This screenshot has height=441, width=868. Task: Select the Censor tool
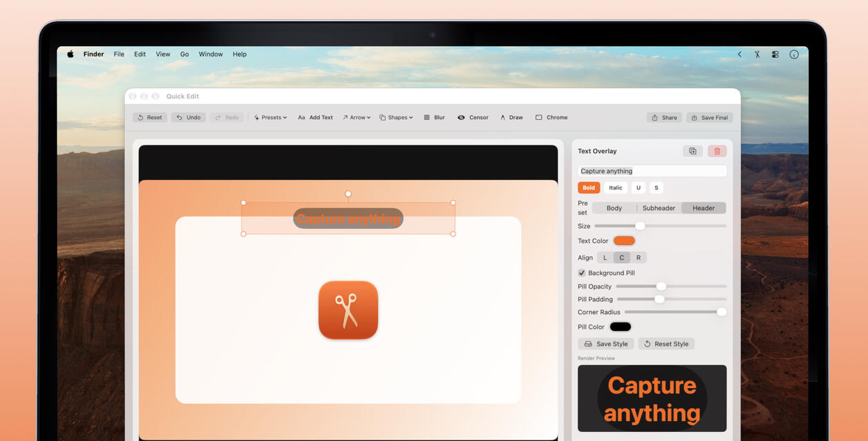pyautogui.click(x=473, y=117)
